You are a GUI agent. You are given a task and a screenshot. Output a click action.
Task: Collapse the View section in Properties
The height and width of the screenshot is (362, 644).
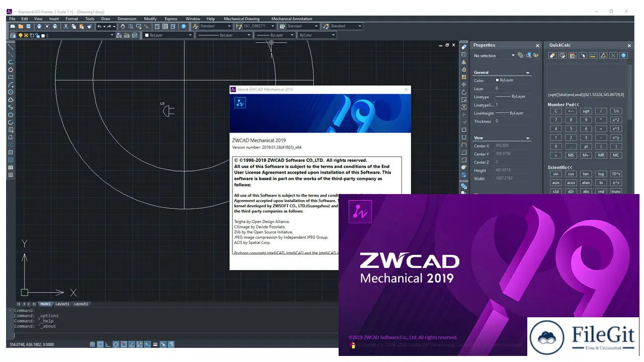pyautogui.click(x=528, y=138)
